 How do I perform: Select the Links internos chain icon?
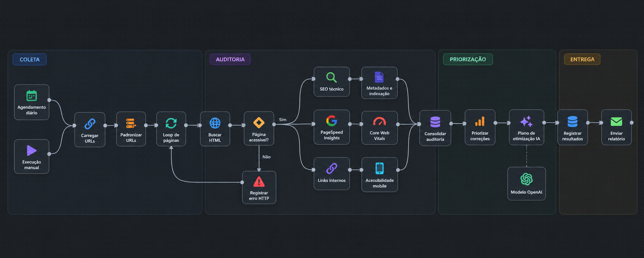[x=332, y=169]
